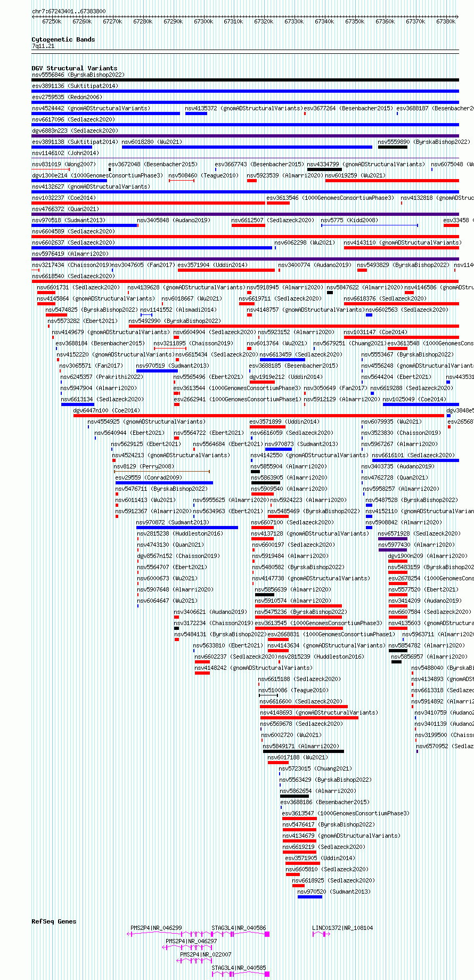This screenshot has height=980, width=474.
Task: Click nsv970518 (Sudmant2013) label
Action: pos(69,220)
